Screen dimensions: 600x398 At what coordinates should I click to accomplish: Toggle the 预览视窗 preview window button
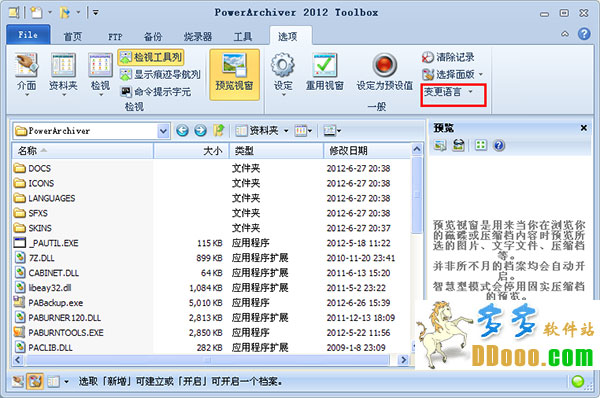pos(234,75)
